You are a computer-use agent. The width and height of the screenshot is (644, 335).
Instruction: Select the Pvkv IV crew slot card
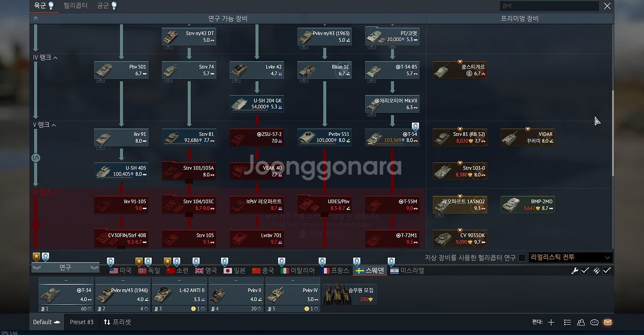292,295
